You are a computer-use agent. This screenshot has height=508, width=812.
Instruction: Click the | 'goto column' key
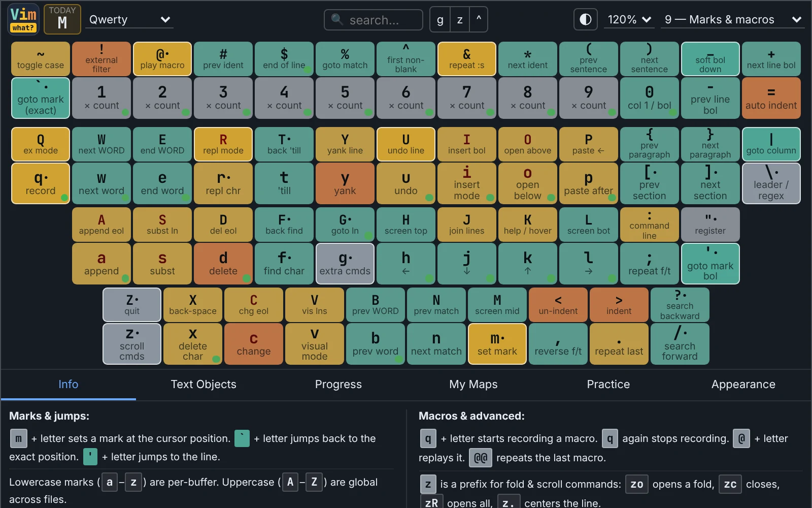pos(771,144)
